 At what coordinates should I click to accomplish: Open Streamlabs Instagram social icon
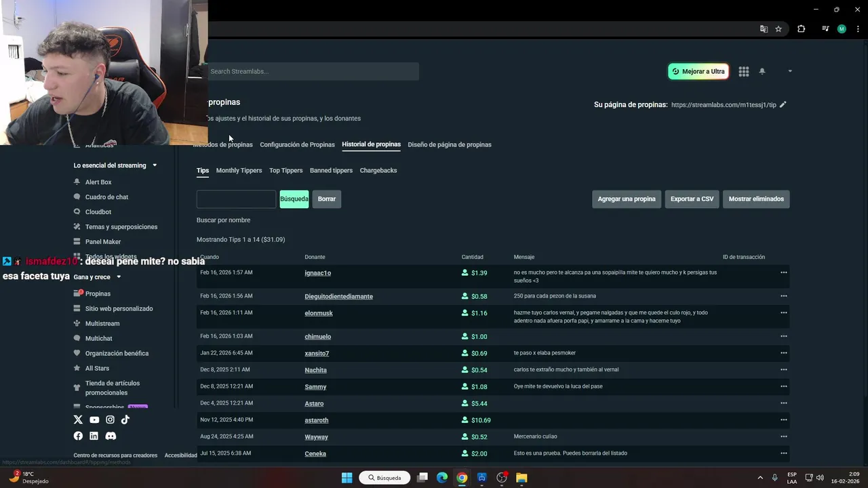[110, 420]
